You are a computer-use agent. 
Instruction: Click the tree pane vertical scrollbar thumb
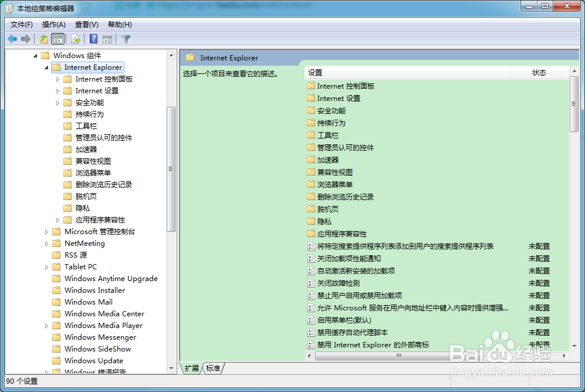tap(171, 169)
